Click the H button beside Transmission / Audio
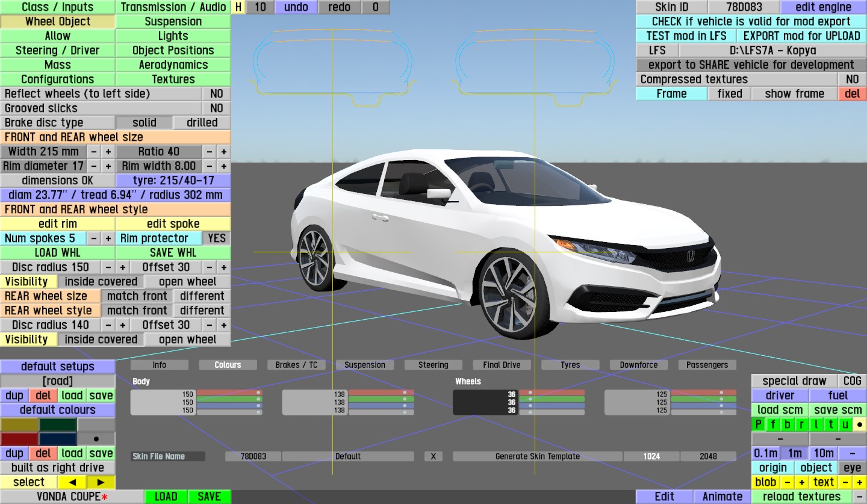The image size is (867, 504). (x=238, y=7)
